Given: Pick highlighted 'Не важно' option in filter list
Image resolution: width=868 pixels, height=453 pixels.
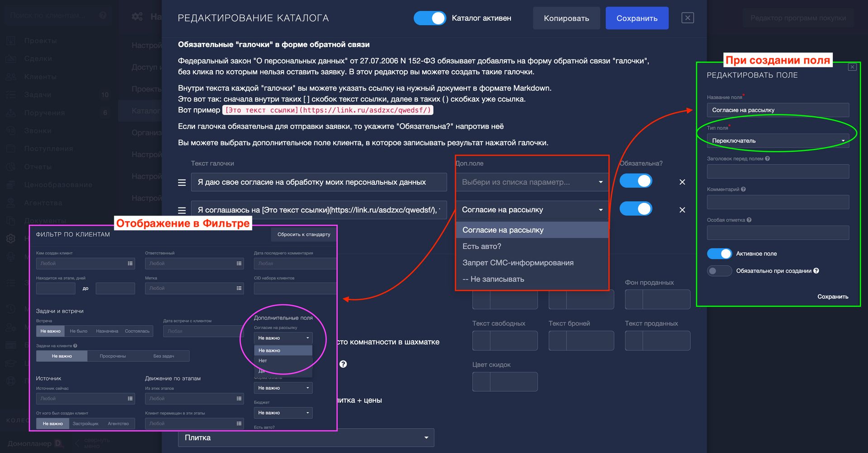Looking at the screenshot, I should tap(283, 351).
